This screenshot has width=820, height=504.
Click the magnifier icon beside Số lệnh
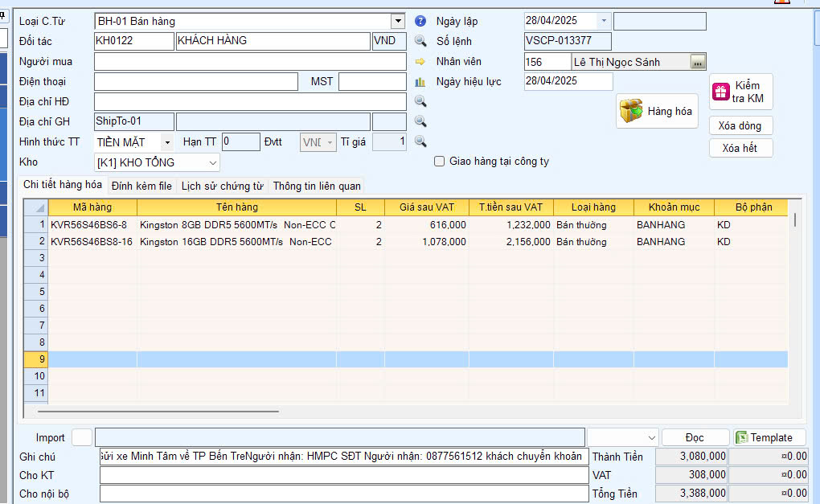pos(420,41)
